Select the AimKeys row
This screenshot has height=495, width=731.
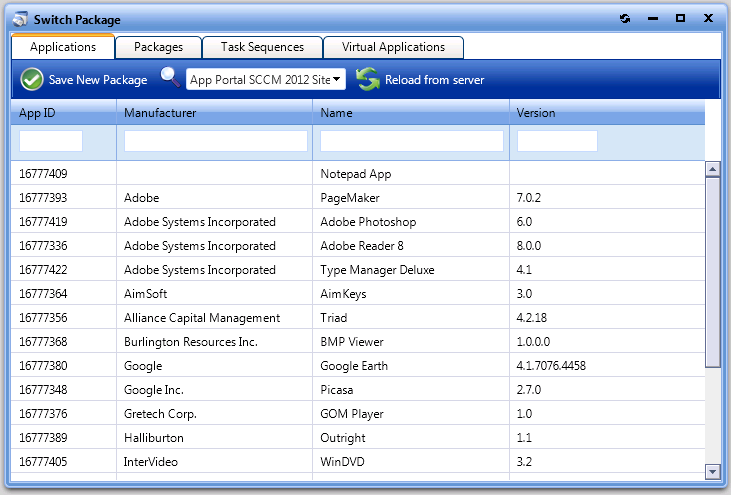click(358, 294)
